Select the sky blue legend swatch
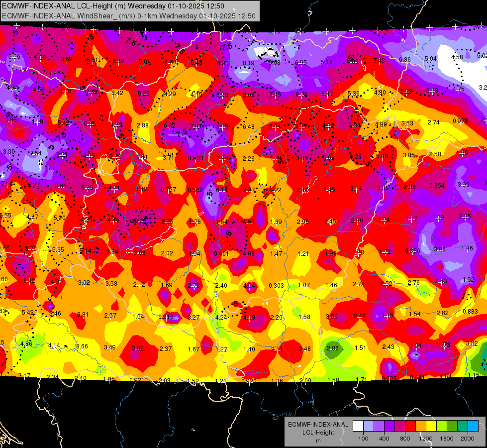 pyautogui.click(x=473, y=426)
